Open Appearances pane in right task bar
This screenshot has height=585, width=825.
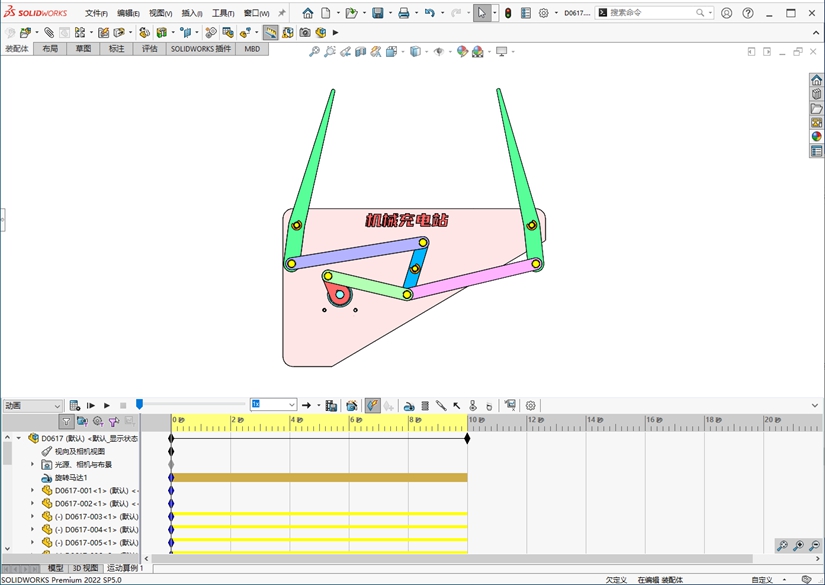pos(816,137)
